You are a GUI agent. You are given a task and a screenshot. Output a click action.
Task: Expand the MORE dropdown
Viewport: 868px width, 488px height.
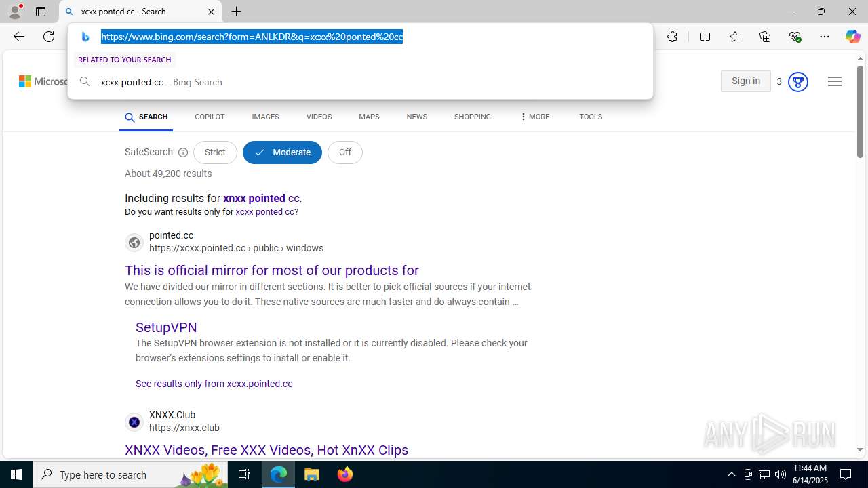pyautogui.click(x=534, y=117)
